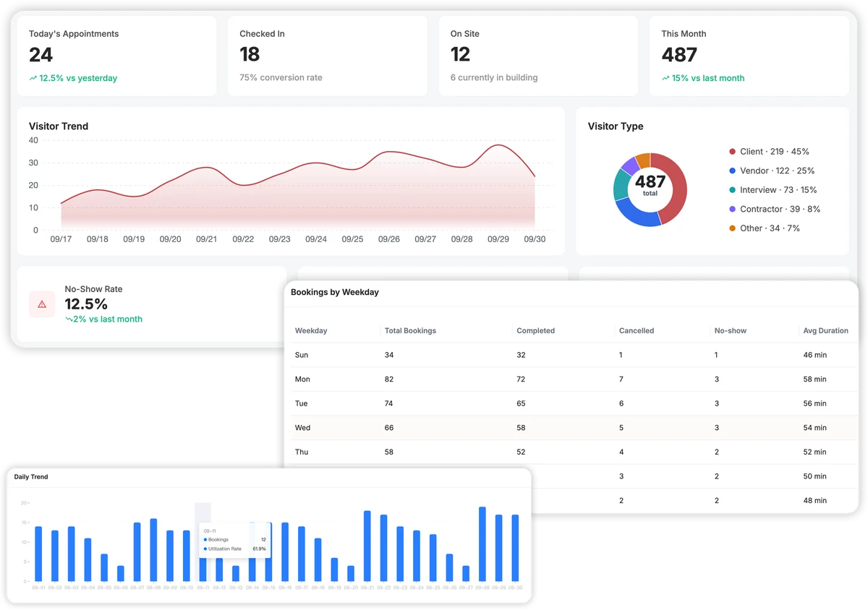This screenshot has height=610, width=868.
Task: Click the 09/21 label on Visitor Trend axis
Action: tap(207, 239)
